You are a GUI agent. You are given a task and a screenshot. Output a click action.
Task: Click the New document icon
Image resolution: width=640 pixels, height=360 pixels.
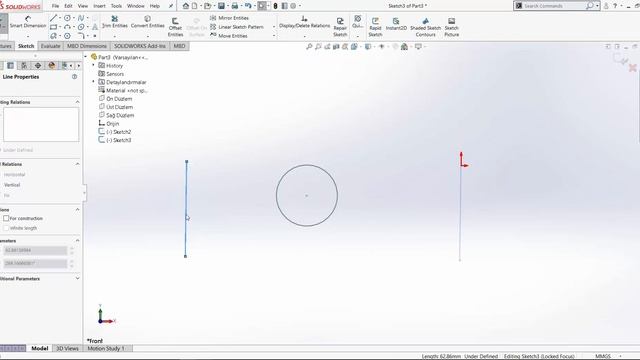(x=195, y=6)
